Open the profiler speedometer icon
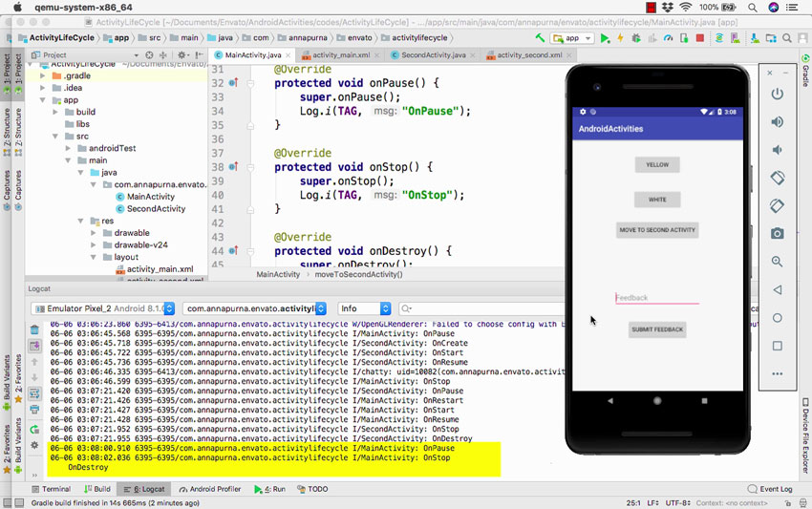The height and width of the screenshot is (509, 812). coord(668,38)
